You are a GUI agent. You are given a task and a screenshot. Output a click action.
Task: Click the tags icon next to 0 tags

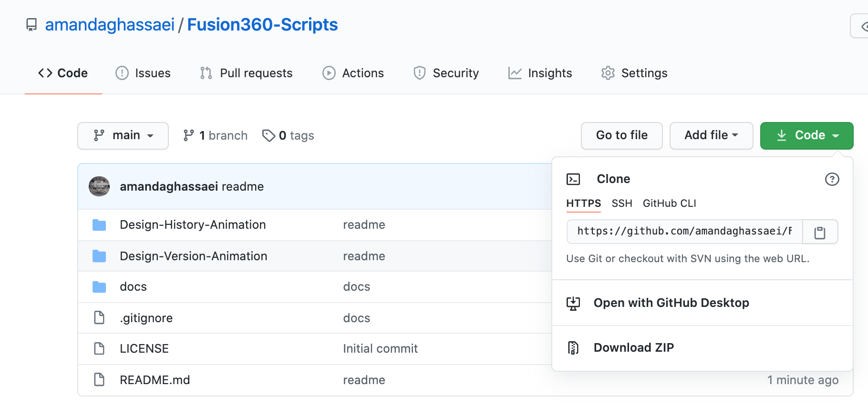[x=269, y=136]
